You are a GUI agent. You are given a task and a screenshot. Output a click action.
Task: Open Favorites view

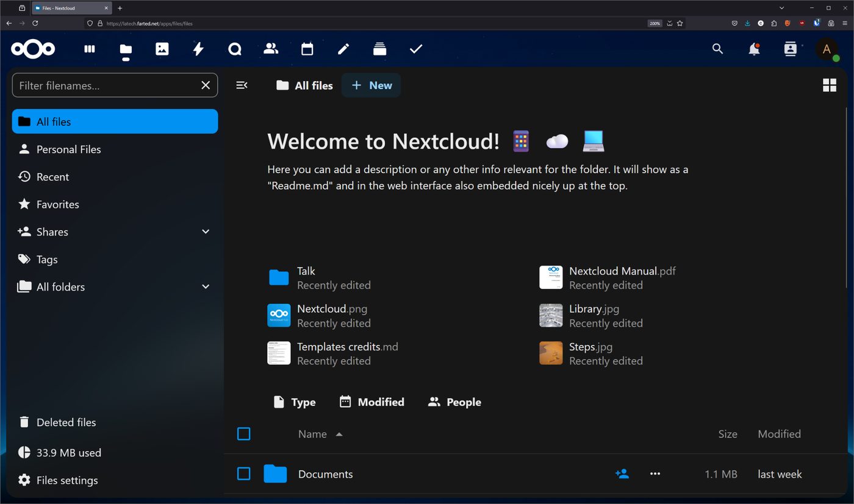coord(115,204)
